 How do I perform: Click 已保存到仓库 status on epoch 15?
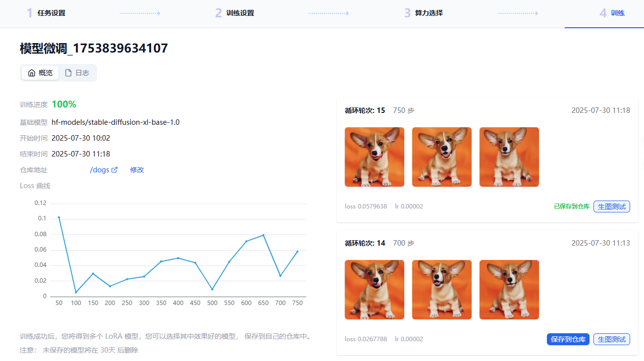[x=572, y=206]
